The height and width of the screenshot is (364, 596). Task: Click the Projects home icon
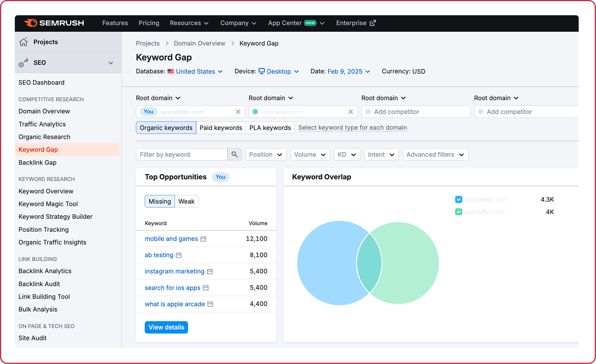point(24,42)
